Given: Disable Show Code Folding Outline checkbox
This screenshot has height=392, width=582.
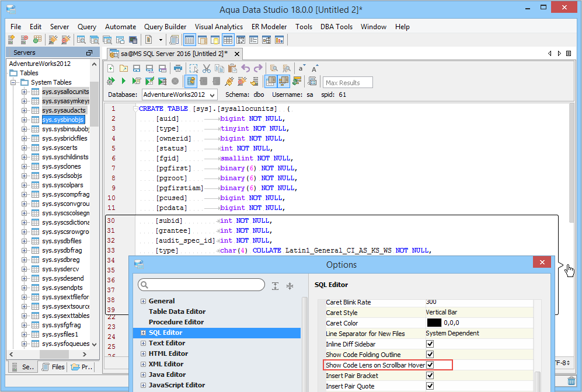Looking at the screenshot, I should (x=430, y=355).
